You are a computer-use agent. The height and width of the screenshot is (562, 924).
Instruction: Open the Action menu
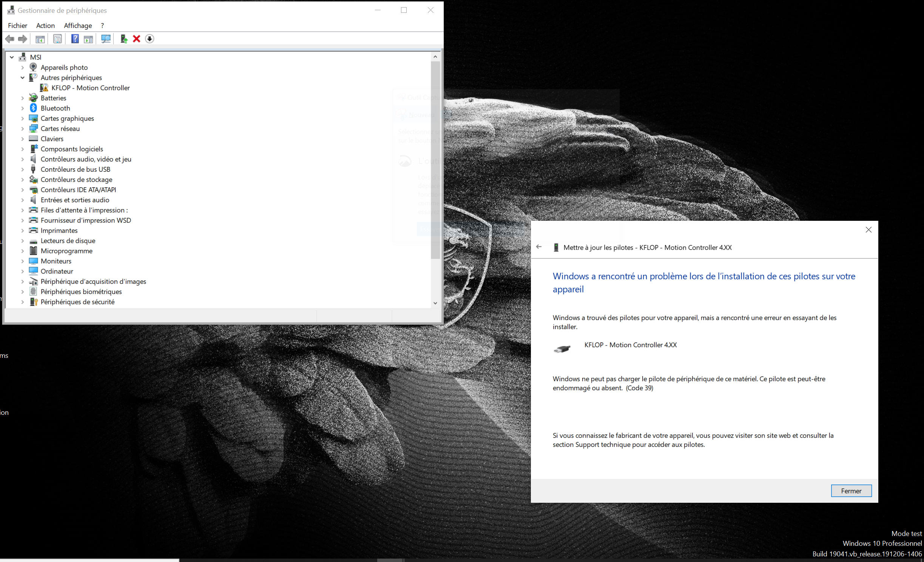(45, 25)
